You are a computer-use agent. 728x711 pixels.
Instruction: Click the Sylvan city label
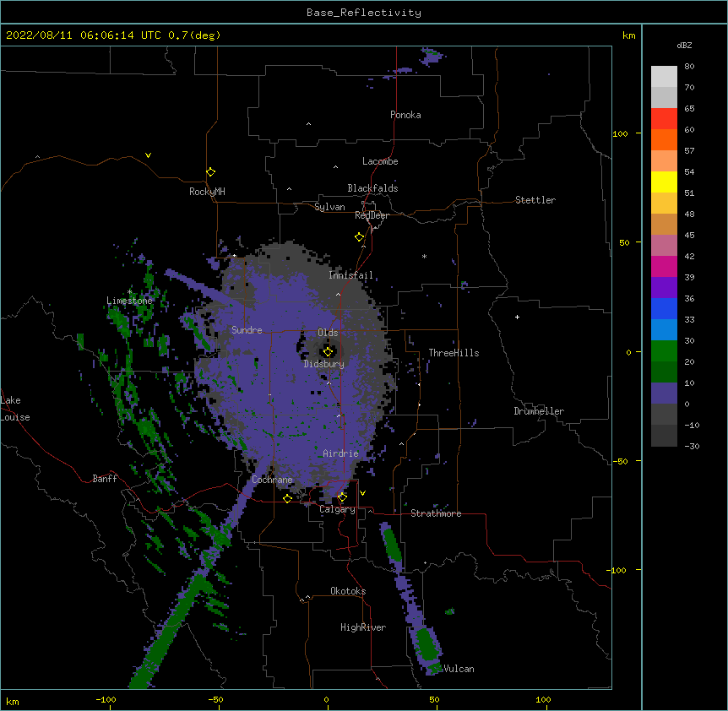click(x=329, y=207)
